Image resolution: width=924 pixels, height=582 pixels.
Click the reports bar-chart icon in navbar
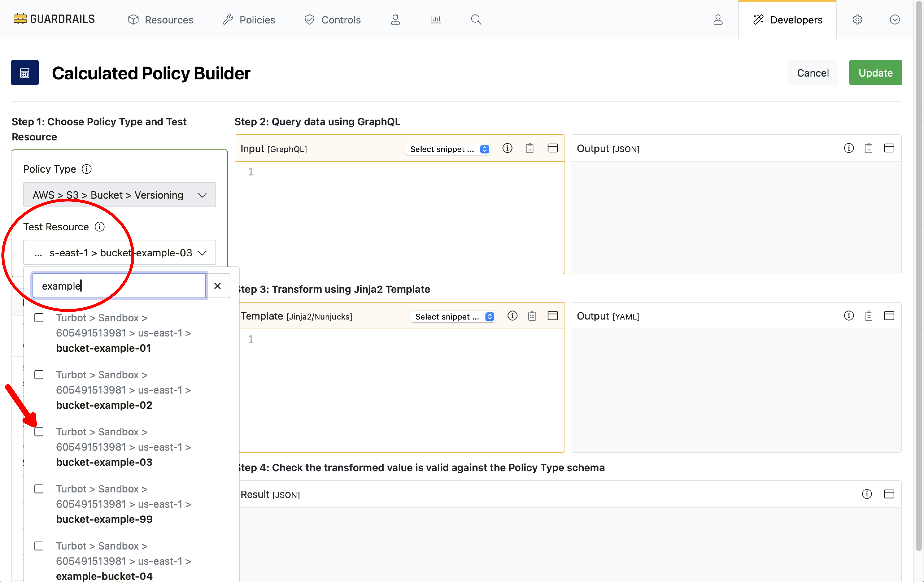[435, 19]
